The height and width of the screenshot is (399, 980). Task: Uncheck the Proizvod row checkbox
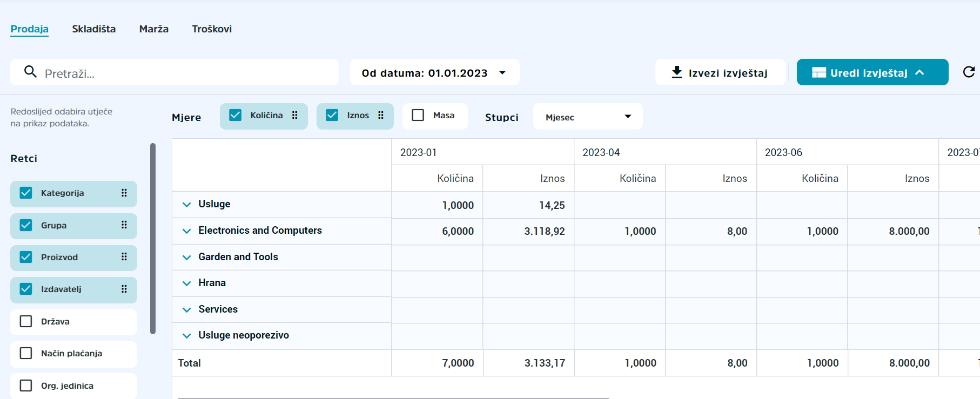tap(26, 257)
